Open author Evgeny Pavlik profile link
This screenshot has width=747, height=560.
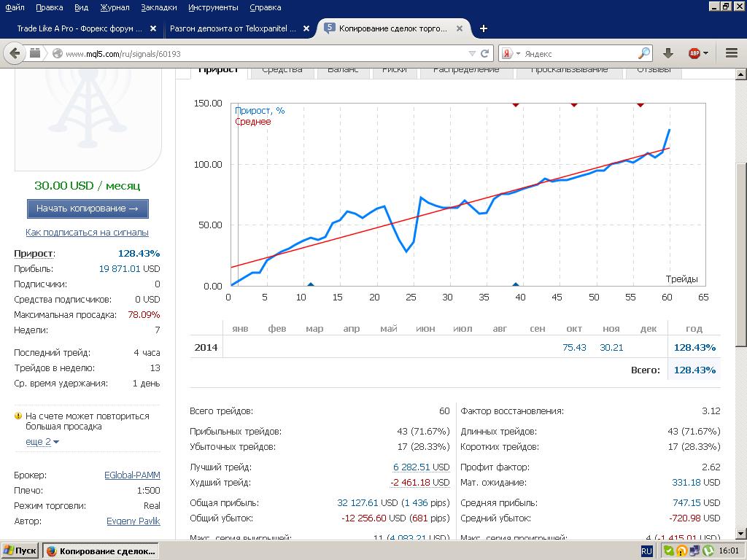point(133,521)
